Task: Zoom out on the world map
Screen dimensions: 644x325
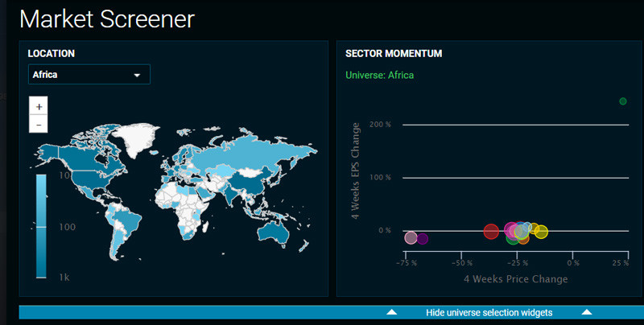Action: pos(39,124)
